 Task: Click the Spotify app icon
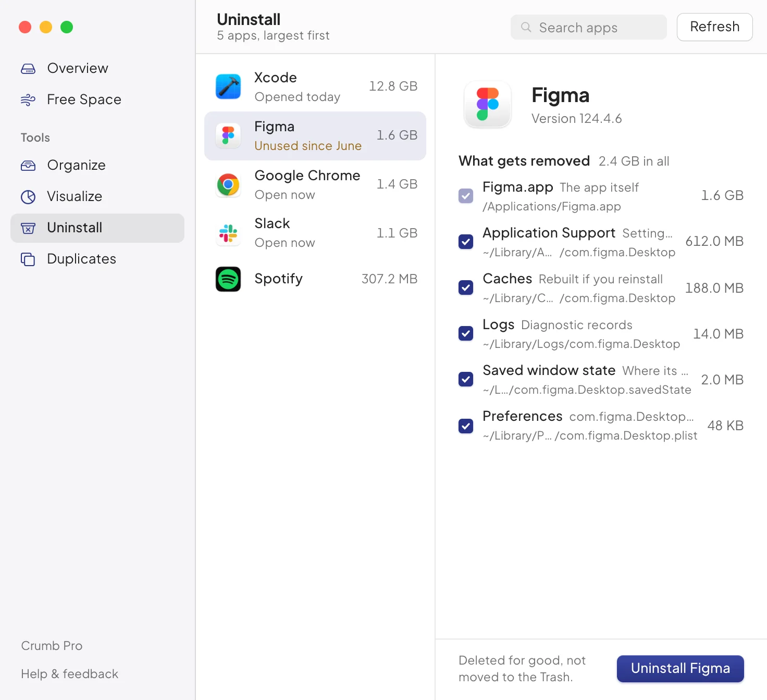pyautogui.click(x=228, y=279)
